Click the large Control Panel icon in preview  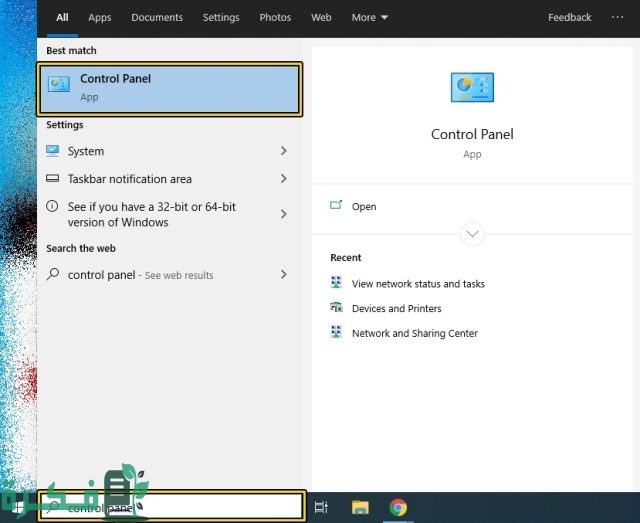[472, 88]
